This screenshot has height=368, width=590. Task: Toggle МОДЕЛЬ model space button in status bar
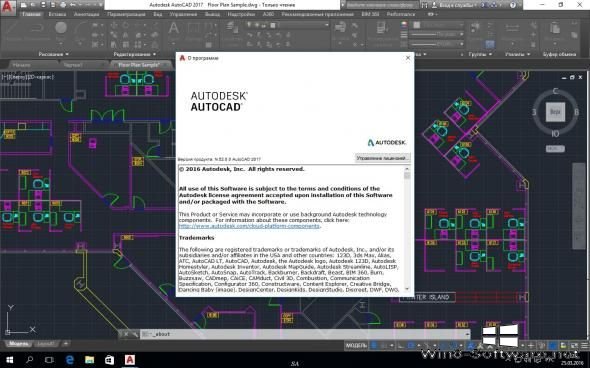(356, 345)
